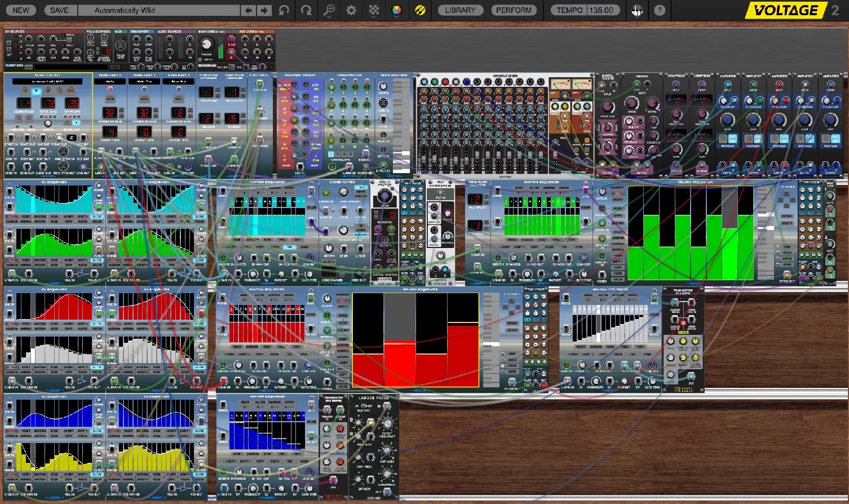The image size is (849, 504).
Task: Click COPY on the cyan Rhythm Sequencer
Action: [260, 247]
